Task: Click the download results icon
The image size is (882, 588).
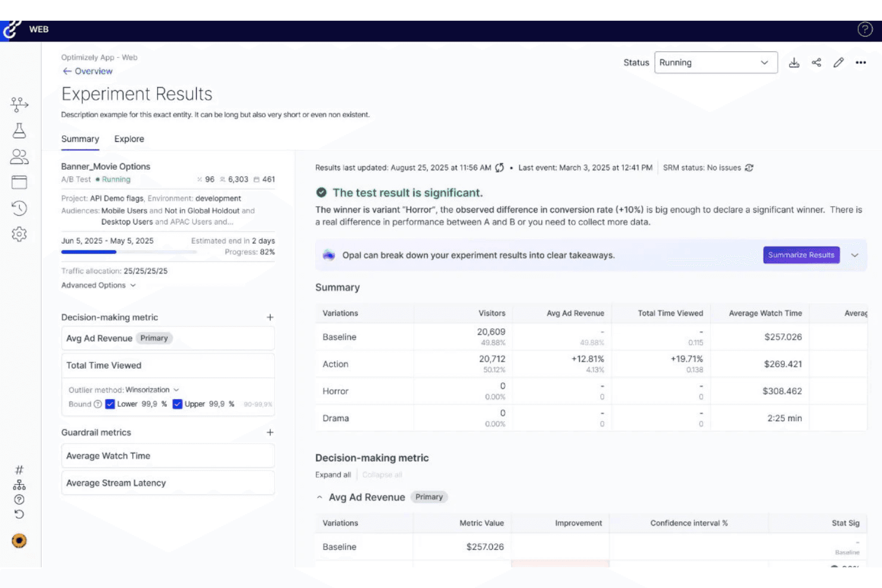Action: pos(794,63)
